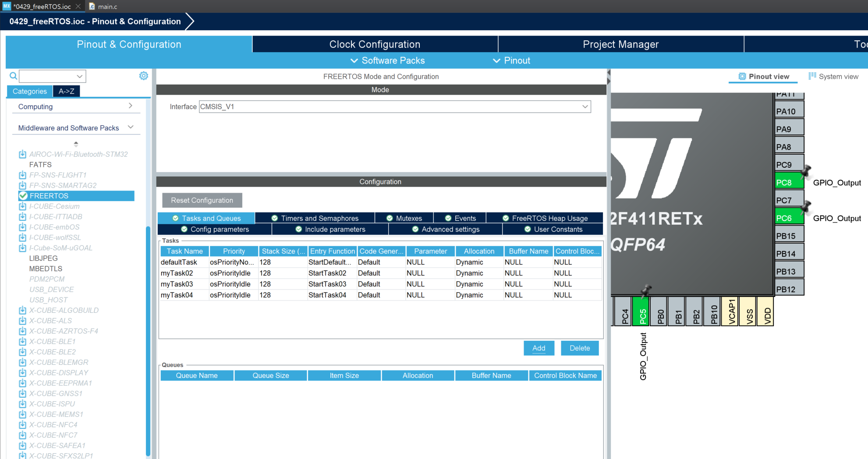Viewport: 868px width, 459px height.
Task: Select pin PB0 on the chip
Action: tap(659, 311)
